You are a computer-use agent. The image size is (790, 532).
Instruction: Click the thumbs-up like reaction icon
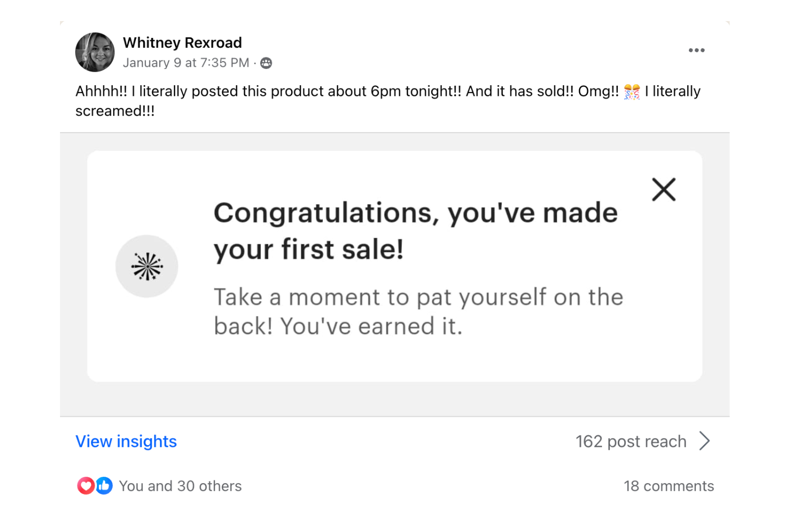tap(104, 486)
